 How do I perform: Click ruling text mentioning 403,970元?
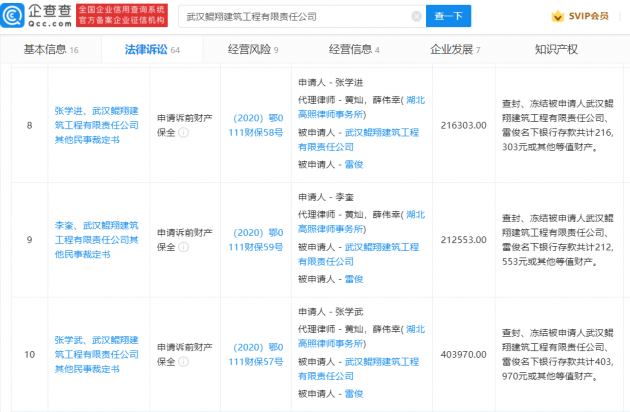(558, 355)
